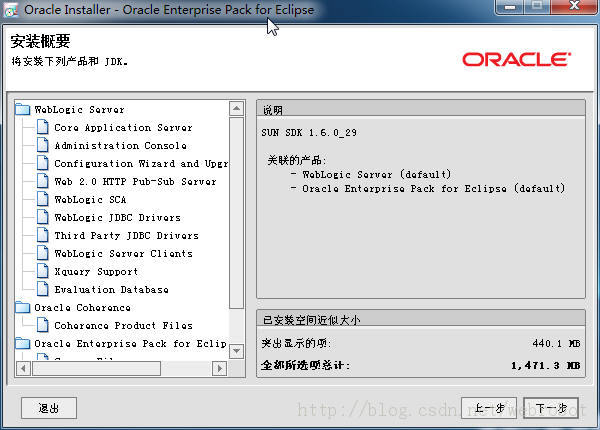Select WebLogic Server Clients entry

(x=123, y=254)
